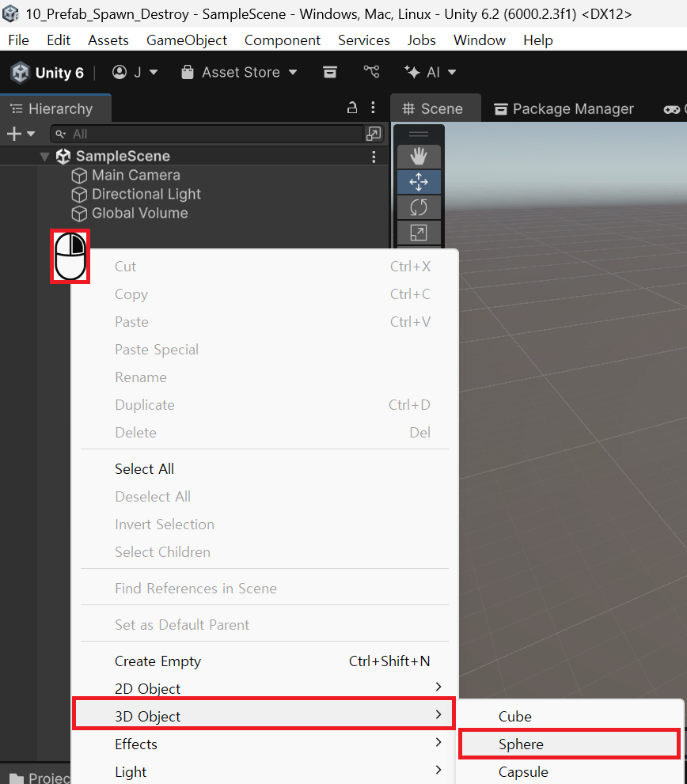This screenshot has width=687, height=784.
Task: Click the Project panel tab
Action: pyautogui.click(x=36, y=776)
